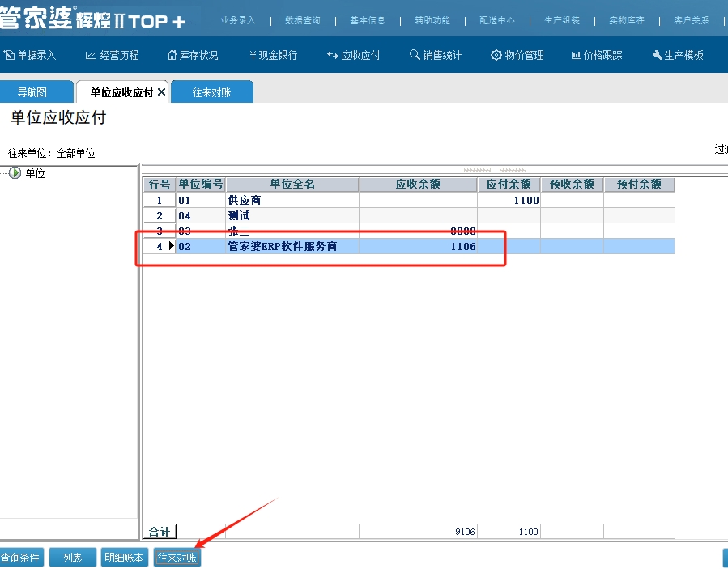The width and height of the screenshot is (728, 573).
Task: Open 销售统计 from the toolbar
Action: click(x=436, y=55)
